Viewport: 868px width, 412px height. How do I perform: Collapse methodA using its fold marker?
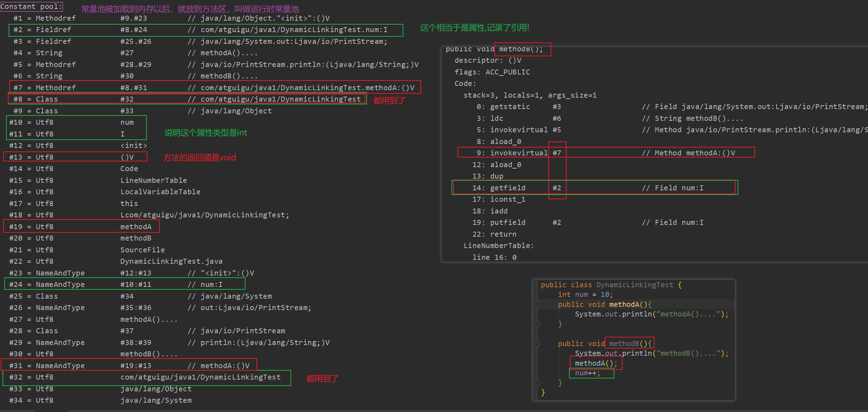537,304
